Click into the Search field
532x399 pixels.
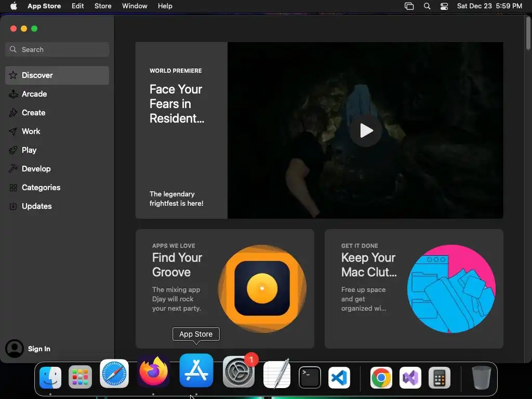57,49
